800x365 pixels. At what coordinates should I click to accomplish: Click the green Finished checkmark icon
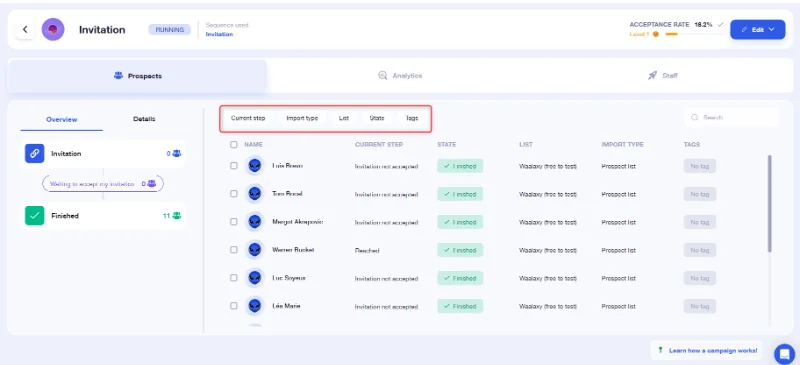pos(35,215)
